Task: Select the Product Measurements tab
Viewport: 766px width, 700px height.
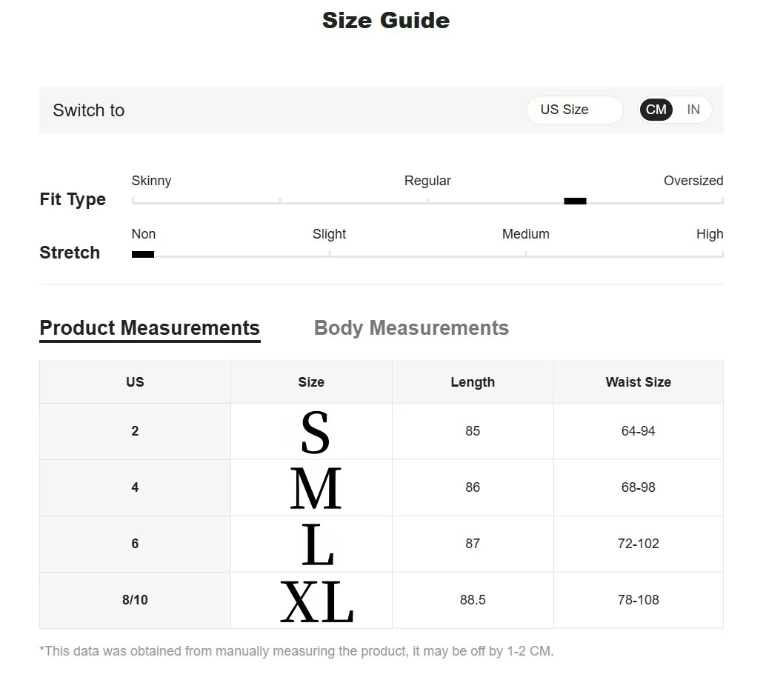Action: click(x=150, y=328)
